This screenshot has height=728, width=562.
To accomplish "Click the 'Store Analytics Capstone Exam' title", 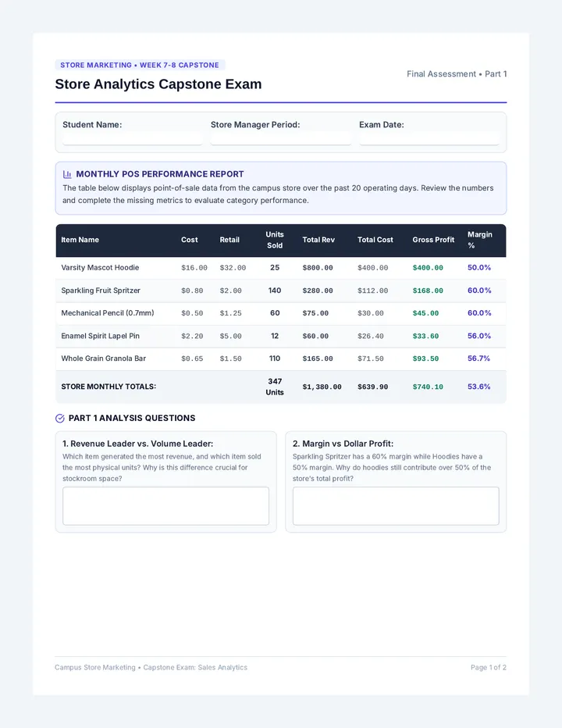I will pyautogui.click(x=158, y=84).
